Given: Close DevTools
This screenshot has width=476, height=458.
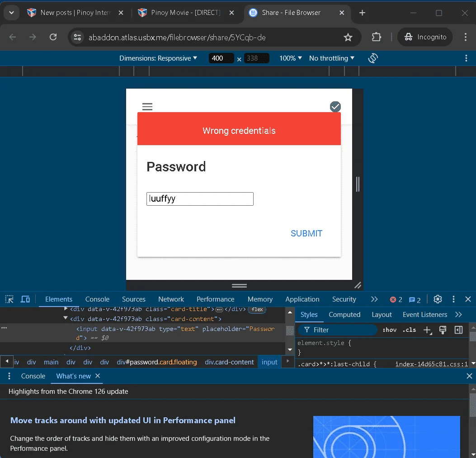Looking at the screenshot, I should pos(468,299).
